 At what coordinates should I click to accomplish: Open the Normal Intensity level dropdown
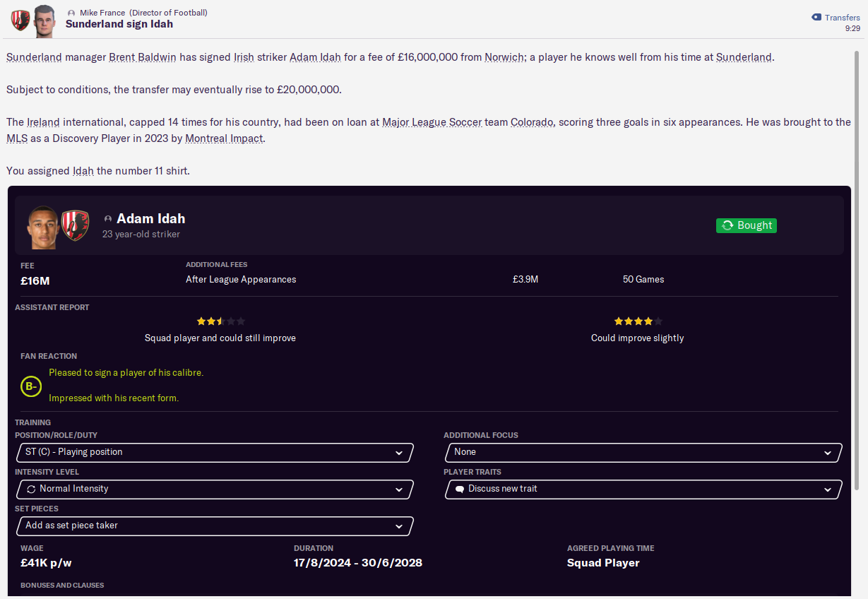(214, 489)
